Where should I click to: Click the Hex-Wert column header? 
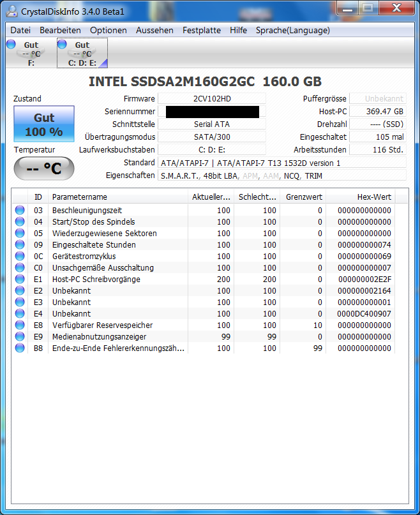pos(361,197)
